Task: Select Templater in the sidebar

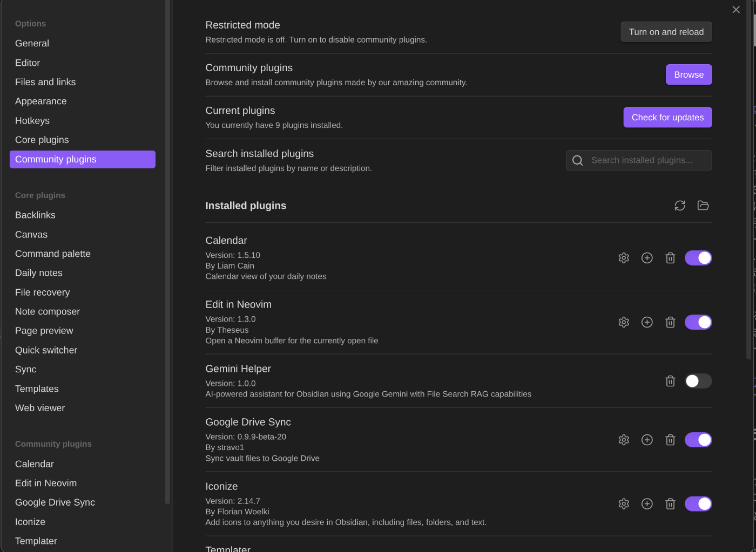Action: [36, 541]
